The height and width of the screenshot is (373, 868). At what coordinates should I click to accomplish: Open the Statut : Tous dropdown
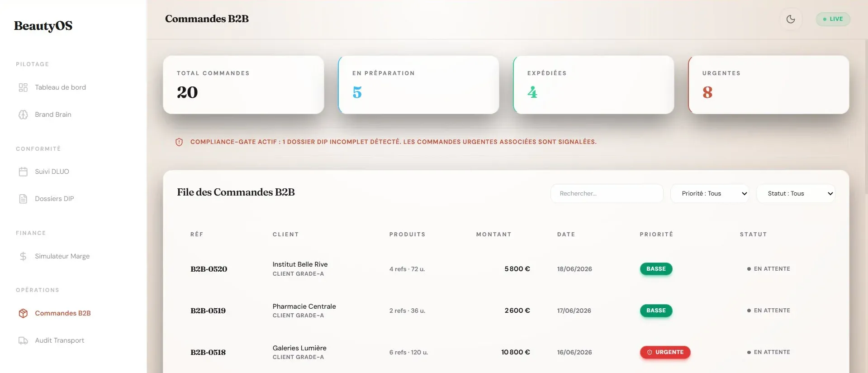click(796, 193)
